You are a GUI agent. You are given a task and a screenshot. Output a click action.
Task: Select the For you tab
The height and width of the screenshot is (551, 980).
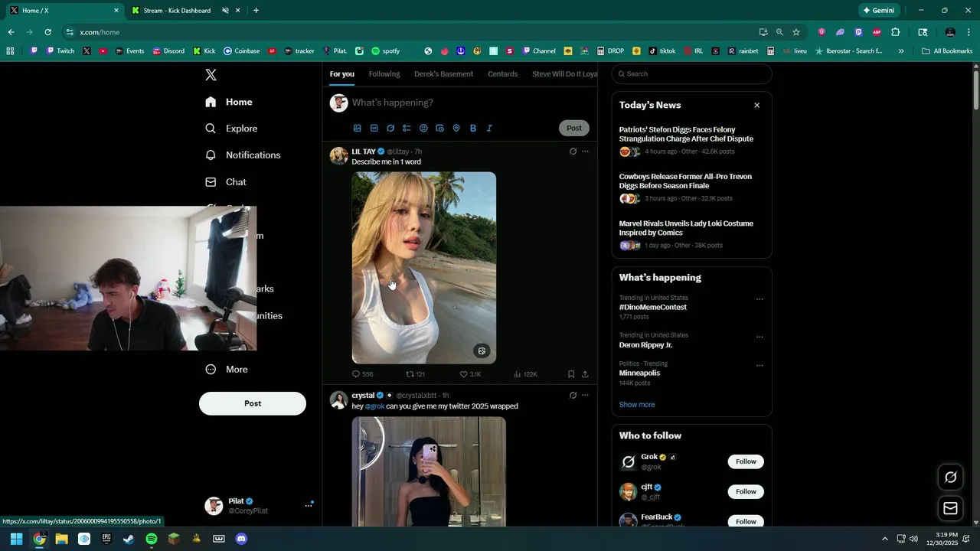(x=342, y=74)
